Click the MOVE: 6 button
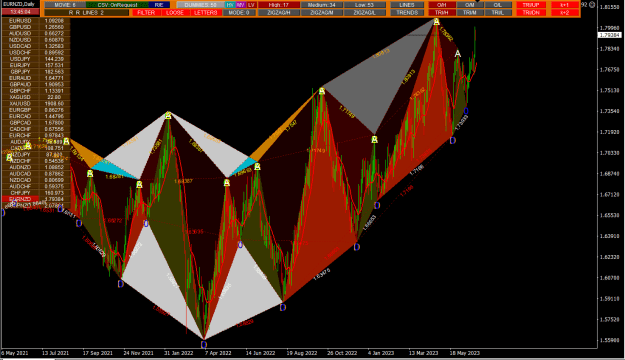Image resolution: width=625 pixels, height=360 pixels. (x=65, y=5)
